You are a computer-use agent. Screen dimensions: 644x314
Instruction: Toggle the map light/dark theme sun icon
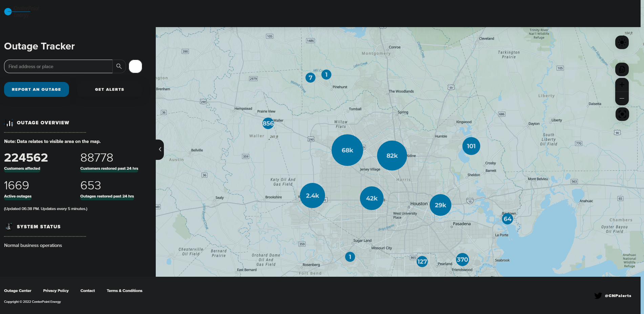(622, 42)
